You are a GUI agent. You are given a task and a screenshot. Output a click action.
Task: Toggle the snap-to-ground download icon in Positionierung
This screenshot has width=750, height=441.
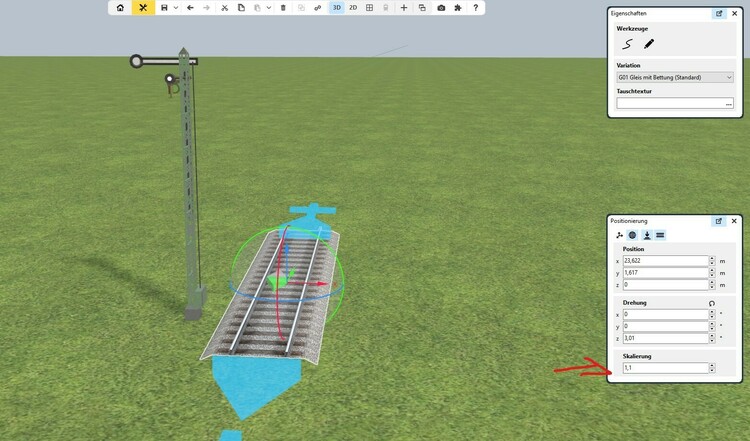pyautogui.click(x=647, y=235)
